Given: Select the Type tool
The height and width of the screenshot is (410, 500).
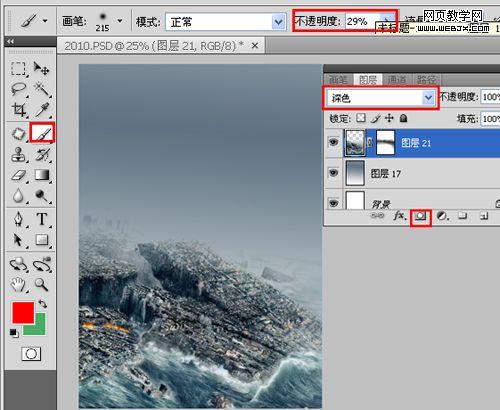Looking at the screenshot, I should [x=42, y=219].
